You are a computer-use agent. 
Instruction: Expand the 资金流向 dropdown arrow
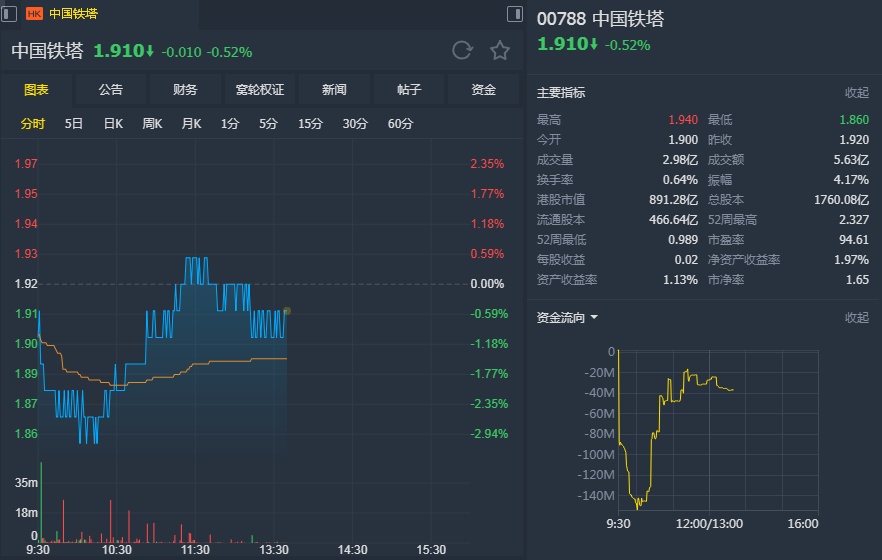(594, 318)
